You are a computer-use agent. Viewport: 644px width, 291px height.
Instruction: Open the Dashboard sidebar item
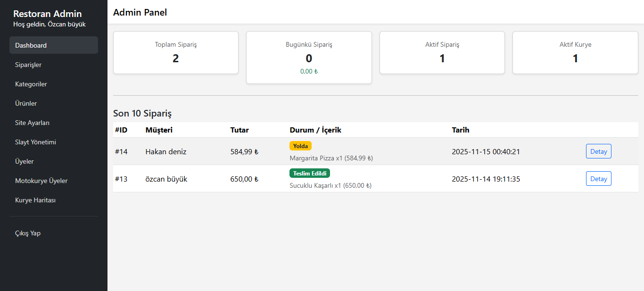pyautogui.click(x=53, y=45)
